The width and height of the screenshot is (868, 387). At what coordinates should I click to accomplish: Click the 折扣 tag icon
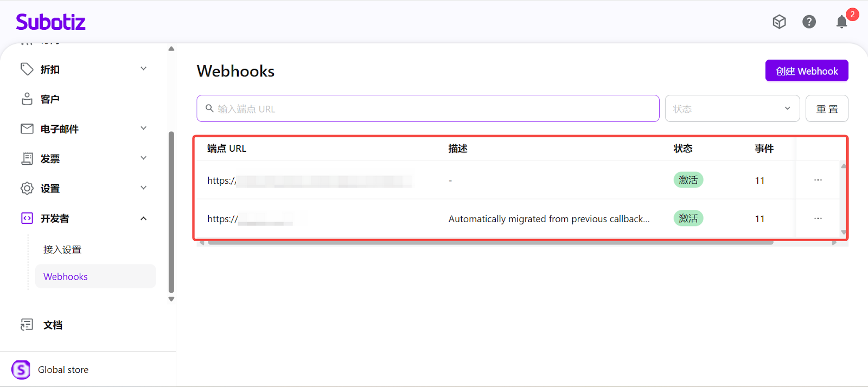click(x=27, y=69)
